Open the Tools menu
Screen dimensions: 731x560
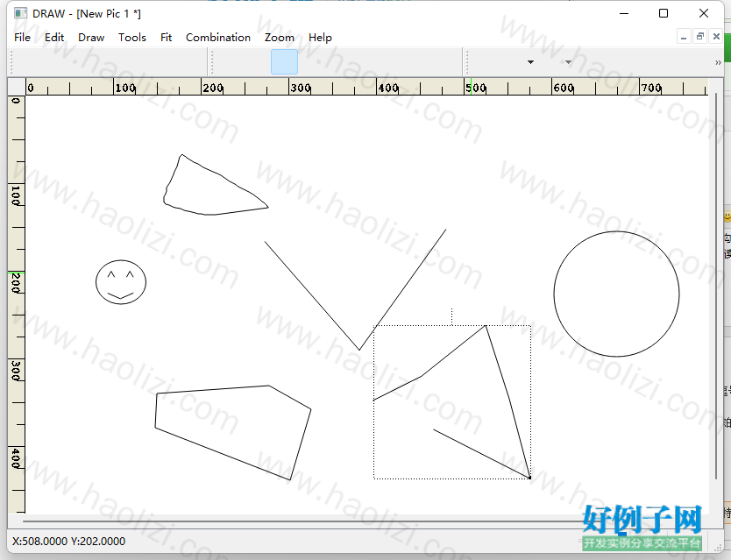132,38
